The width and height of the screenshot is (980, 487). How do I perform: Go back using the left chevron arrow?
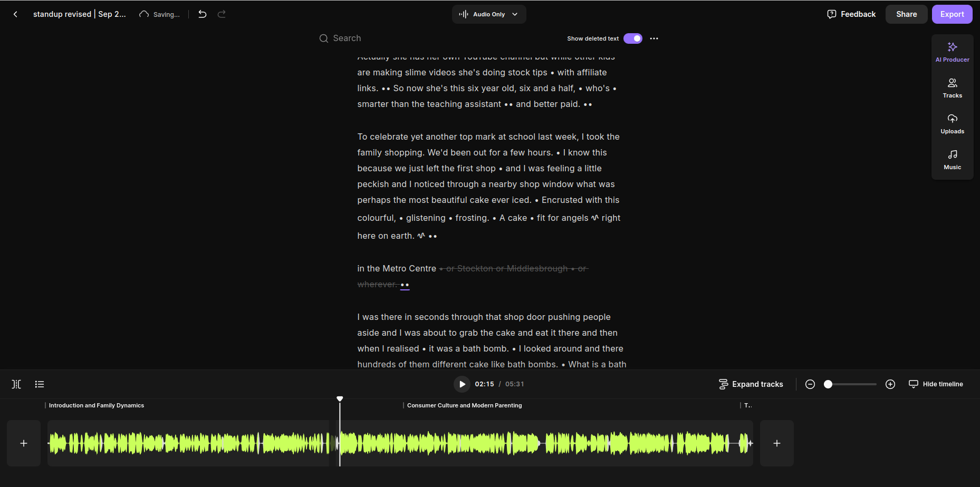(15, 14)
